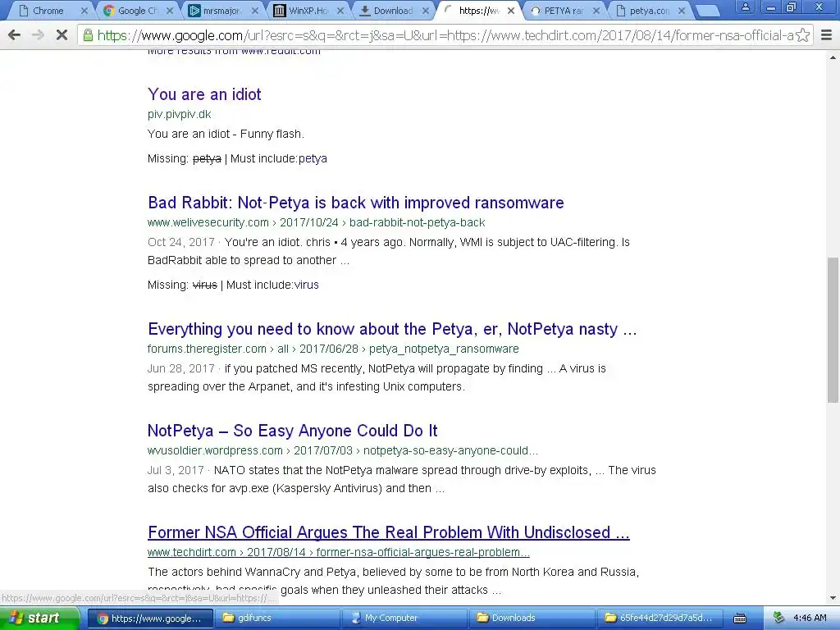The width and height of the screenshot is (840, 630).
Task: Close the Google Ch tab
Action: [170, 11]
